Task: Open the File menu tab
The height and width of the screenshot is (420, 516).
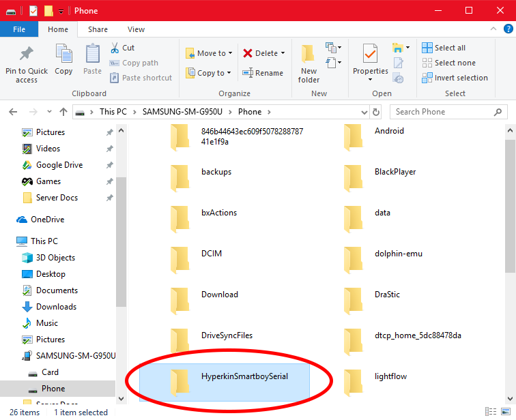Action: click(x=19, y=29)
